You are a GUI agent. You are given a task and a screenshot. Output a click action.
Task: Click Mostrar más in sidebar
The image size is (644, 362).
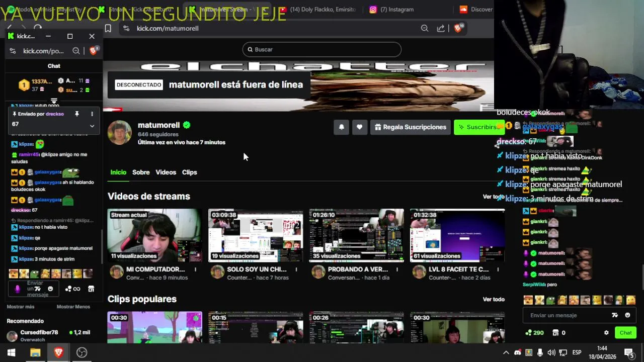pyautogui.click(x=21, y=307)
